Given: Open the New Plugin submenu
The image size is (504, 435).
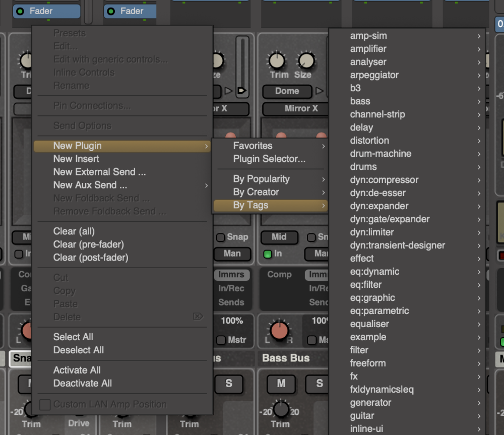Looking at the screenshot, I should pos(122,146).
